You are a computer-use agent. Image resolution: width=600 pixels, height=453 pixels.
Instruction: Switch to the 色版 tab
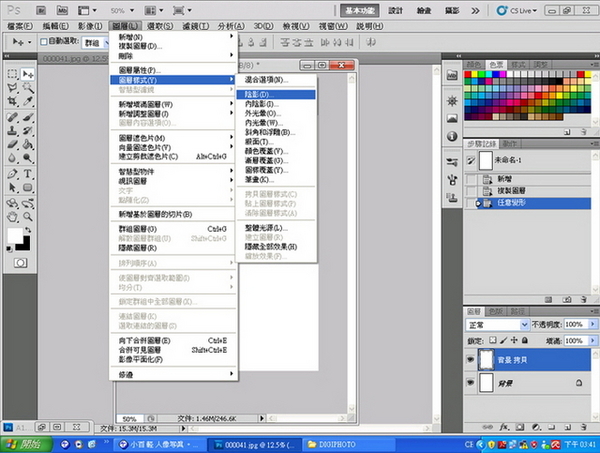(x=496, y=312)
